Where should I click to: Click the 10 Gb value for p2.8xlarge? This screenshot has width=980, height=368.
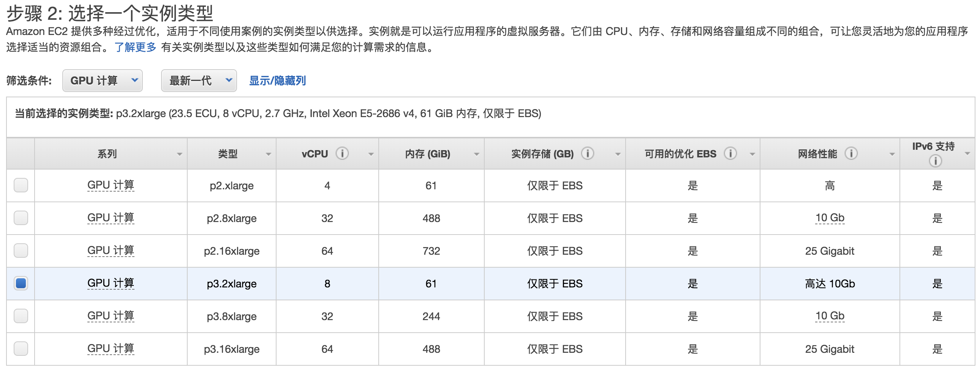pos(829,218)
